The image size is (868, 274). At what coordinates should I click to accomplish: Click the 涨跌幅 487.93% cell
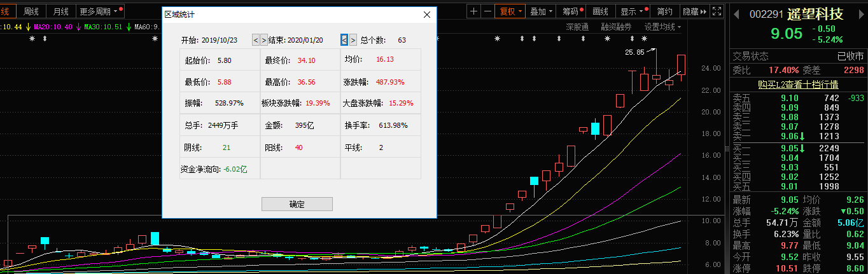[381, 81]
